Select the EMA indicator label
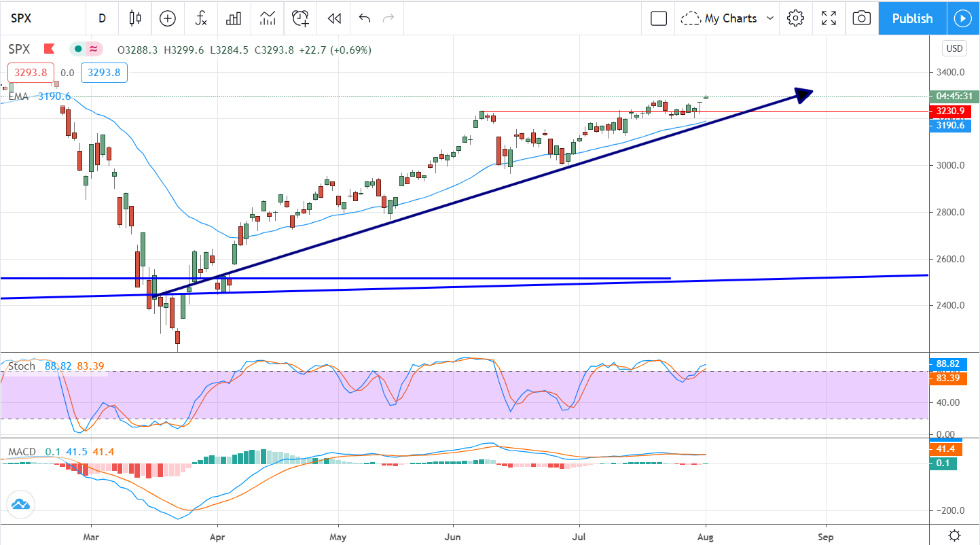This screenshot has width=980, height=545. 18,96
